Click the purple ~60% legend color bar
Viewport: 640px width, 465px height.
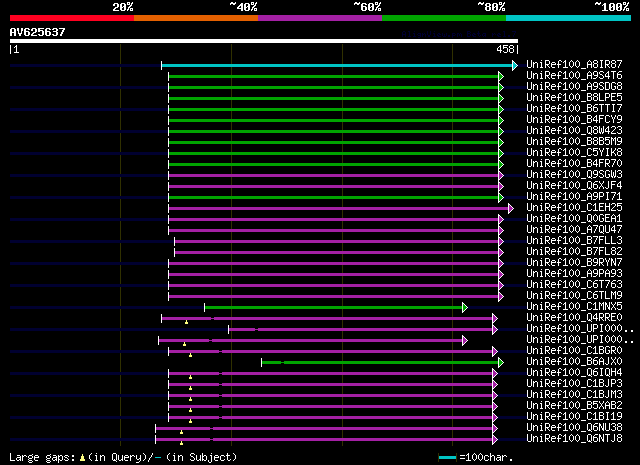click(320, 18)
